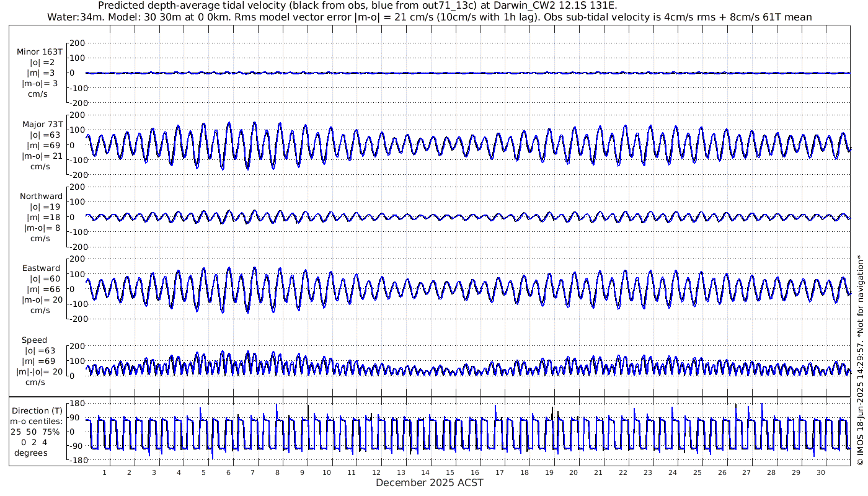Click day 25 on the date axis
This screenshot has width=868, height=496.
pos(697,472)
